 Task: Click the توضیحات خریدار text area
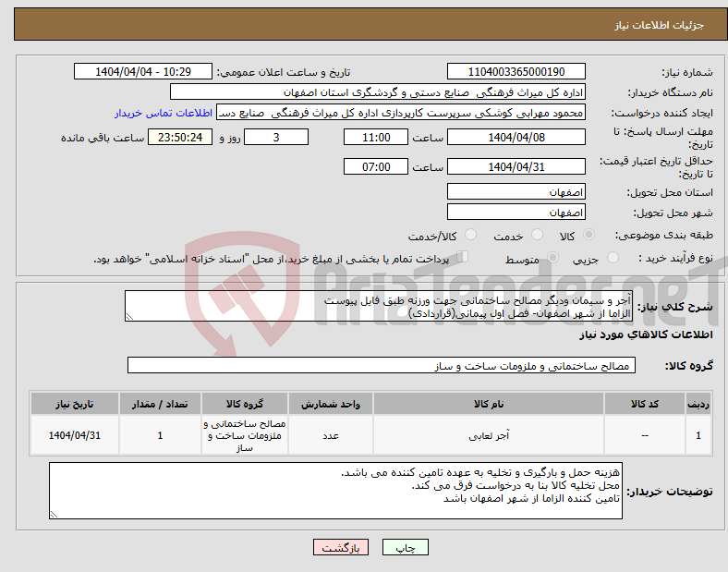pyautogui.click(x=335, y=491)
